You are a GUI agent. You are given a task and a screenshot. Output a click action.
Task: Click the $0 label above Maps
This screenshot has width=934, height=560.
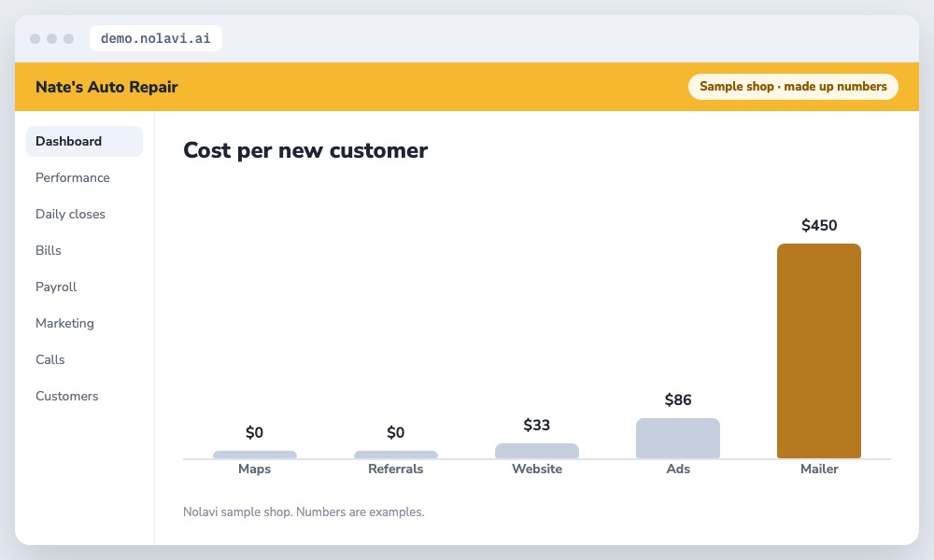(254, 432)
